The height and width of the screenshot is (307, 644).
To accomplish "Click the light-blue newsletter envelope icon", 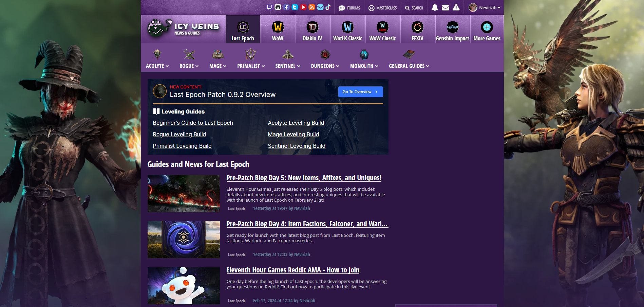I will (x=320, y=7).
